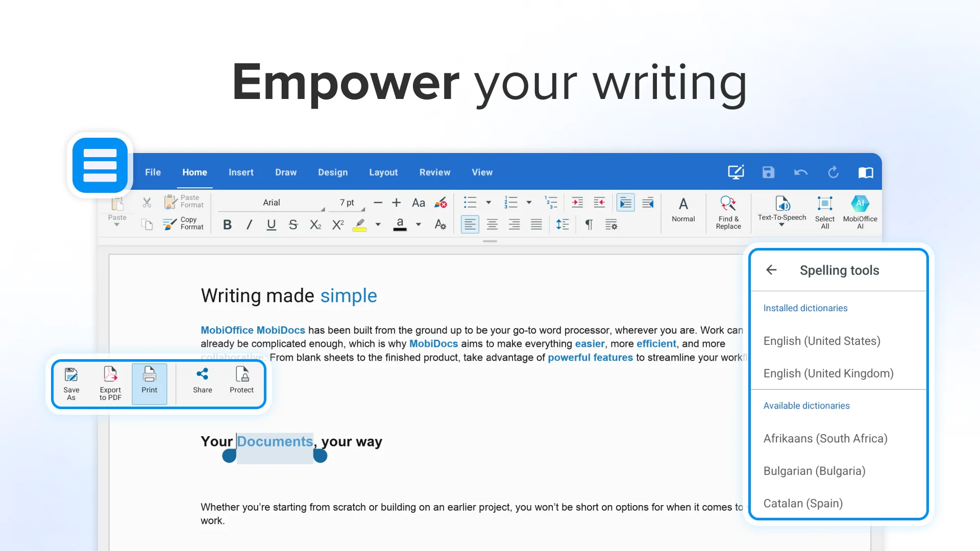Toggle justified text alignment

pos(536,224)
